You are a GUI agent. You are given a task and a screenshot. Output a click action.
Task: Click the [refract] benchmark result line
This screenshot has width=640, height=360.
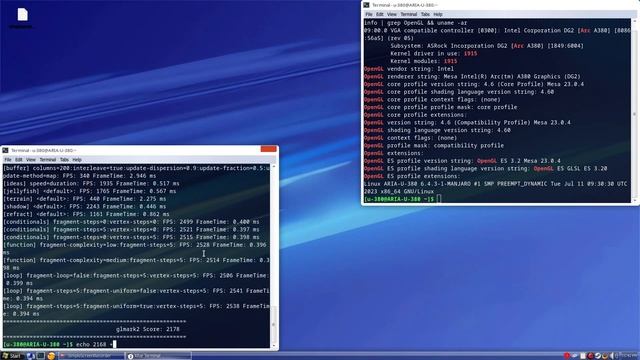(86, 214)
